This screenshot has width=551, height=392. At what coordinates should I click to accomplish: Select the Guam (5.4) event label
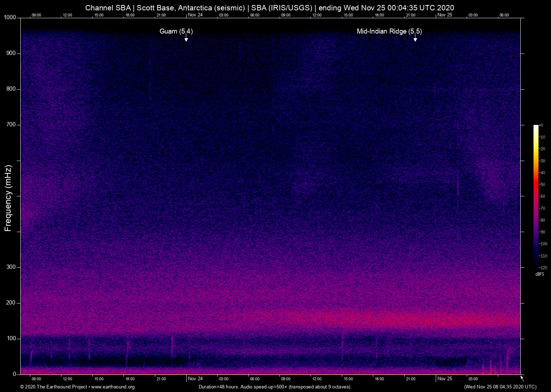[176, 31]
